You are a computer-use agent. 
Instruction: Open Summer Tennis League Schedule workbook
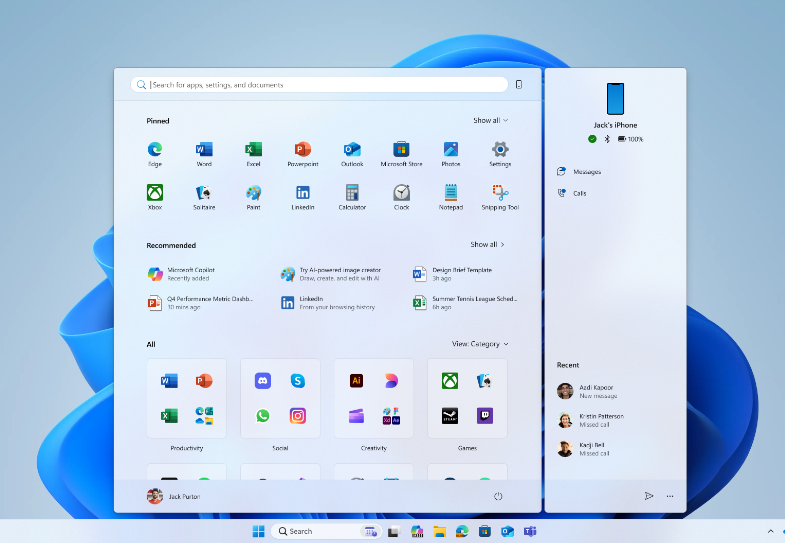(465, 303)
